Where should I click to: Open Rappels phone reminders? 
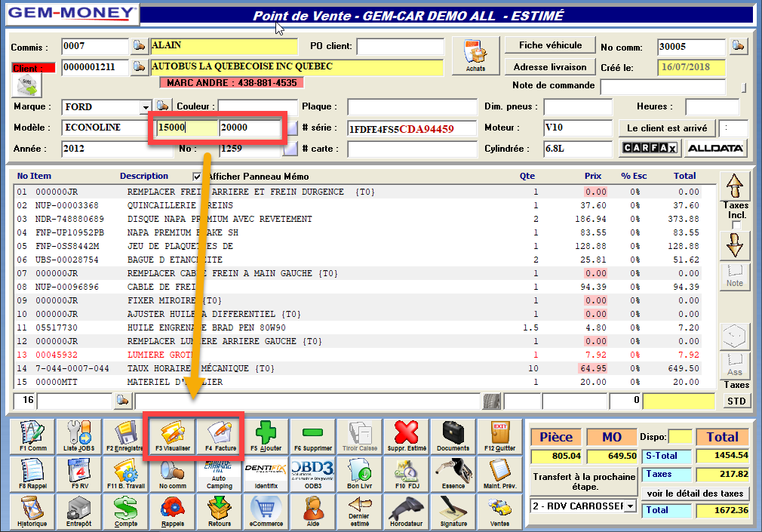(173, 511)
